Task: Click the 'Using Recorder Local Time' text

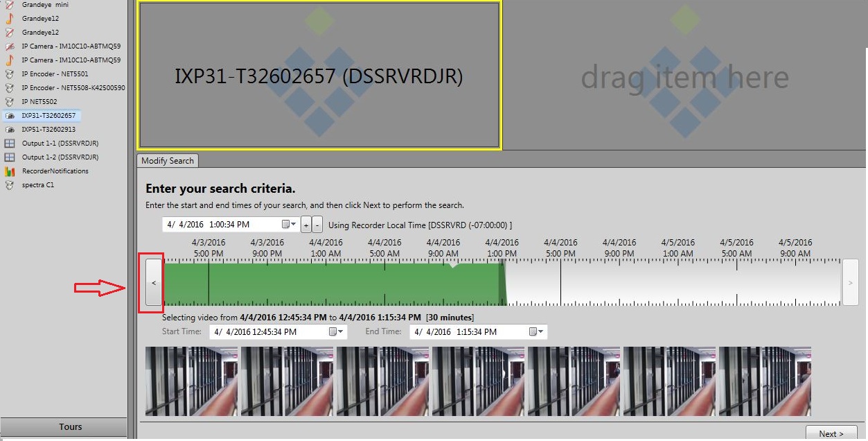Action: point(420,225)
